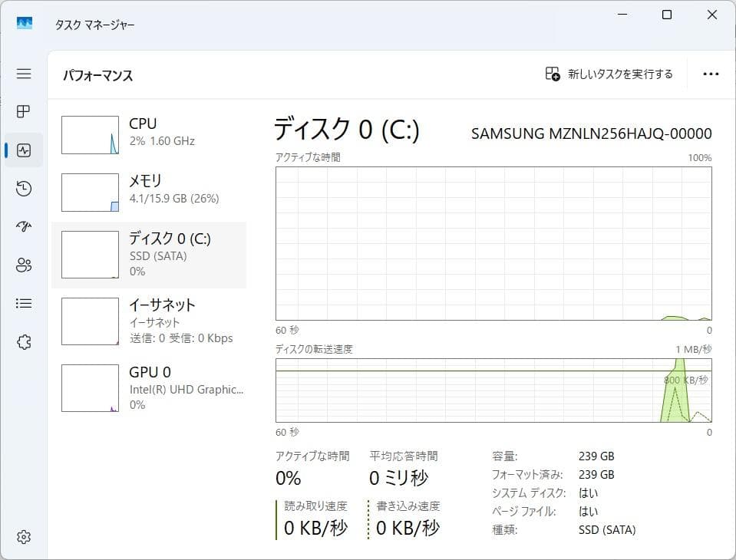Open the Services view in the sidebar
The width and height of the screenshot is (736, 560).
click(x=23, y=341)
